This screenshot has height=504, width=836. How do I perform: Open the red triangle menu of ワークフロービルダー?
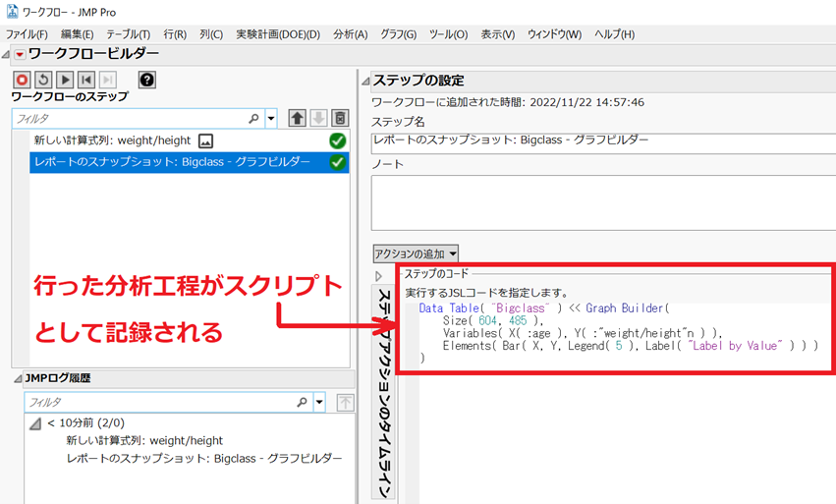pyautogui.click(x=20, y=54)
